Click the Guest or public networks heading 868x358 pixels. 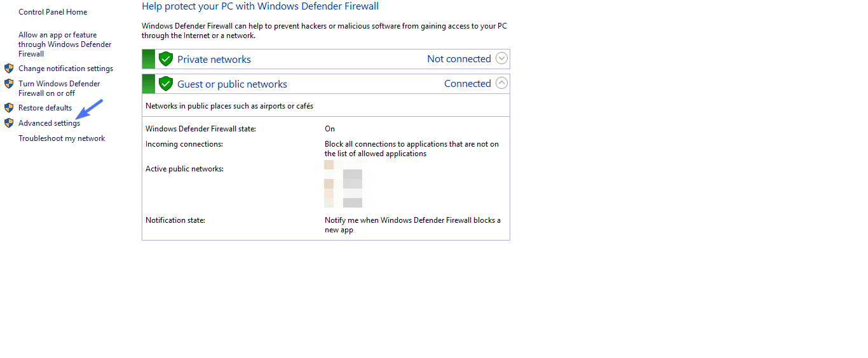click(232, 84)
